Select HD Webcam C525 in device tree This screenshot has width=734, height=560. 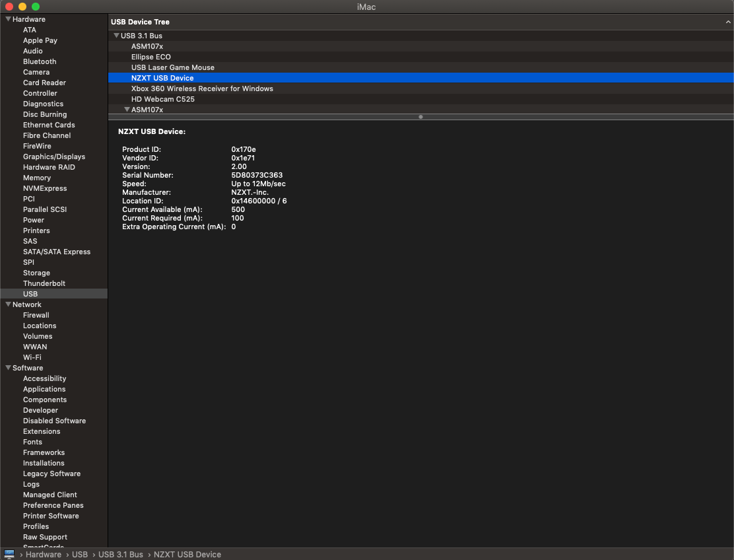tap(162, 99)
